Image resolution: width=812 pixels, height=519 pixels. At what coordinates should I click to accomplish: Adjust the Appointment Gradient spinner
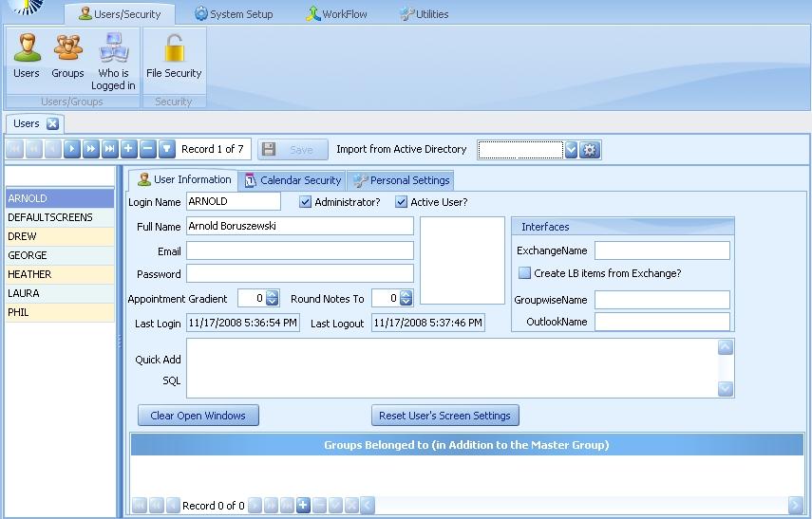pyautogui.click(x=273, y=298)
